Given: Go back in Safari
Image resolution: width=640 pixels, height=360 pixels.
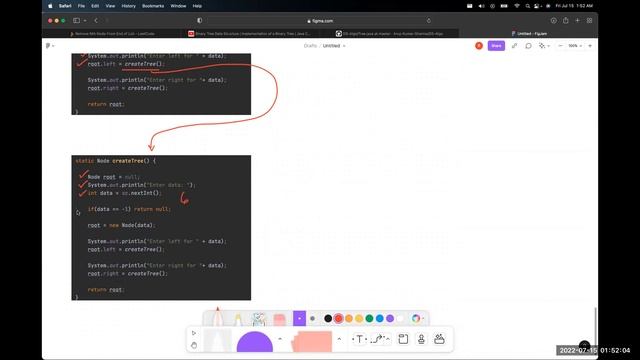Looking at the screenshot, I should click(x=96, y=20).
